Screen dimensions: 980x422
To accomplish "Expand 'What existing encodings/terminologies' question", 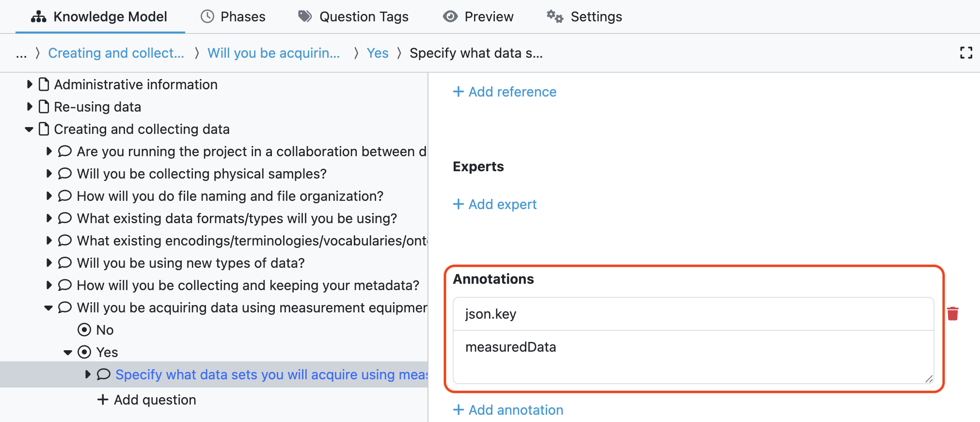I will (49, 241).
